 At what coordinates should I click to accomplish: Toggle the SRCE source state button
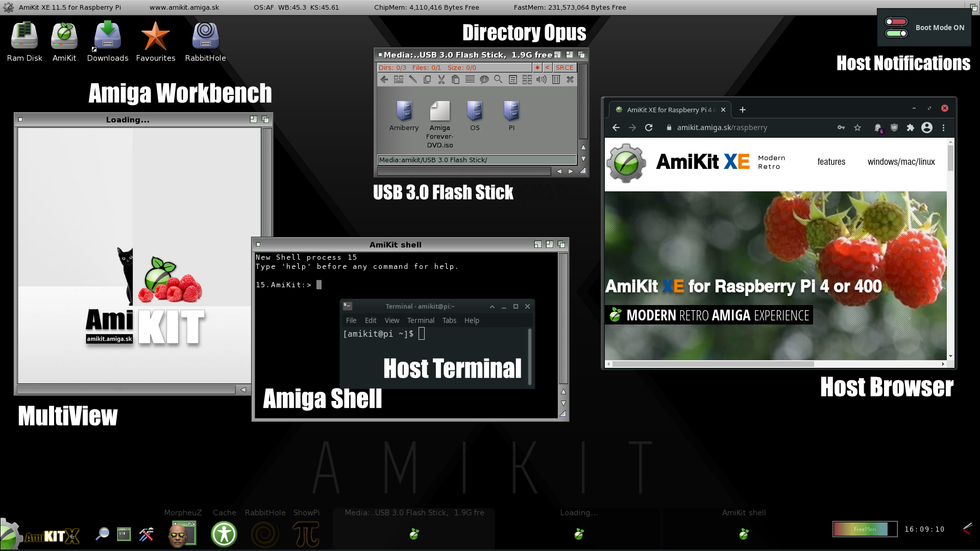point(565,67)
